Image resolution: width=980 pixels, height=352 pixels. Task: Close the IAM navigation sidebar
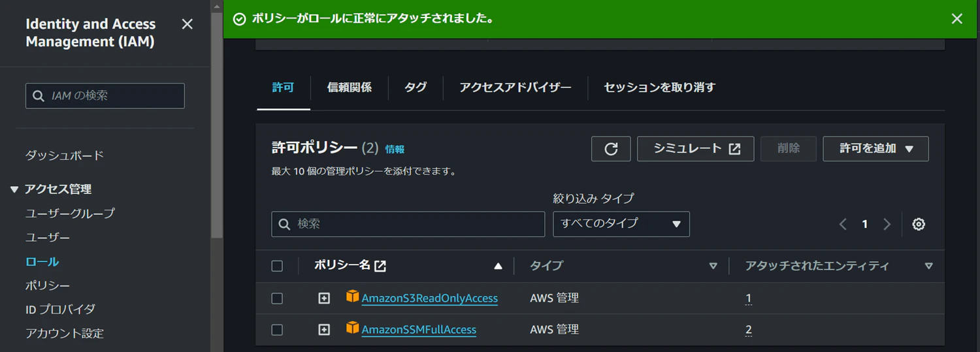[187, 24]
